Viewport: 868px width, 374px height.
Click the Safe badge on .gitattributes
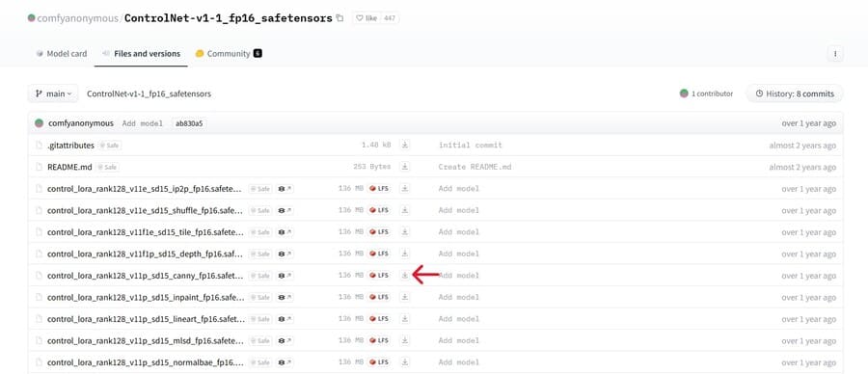(110, 146)
